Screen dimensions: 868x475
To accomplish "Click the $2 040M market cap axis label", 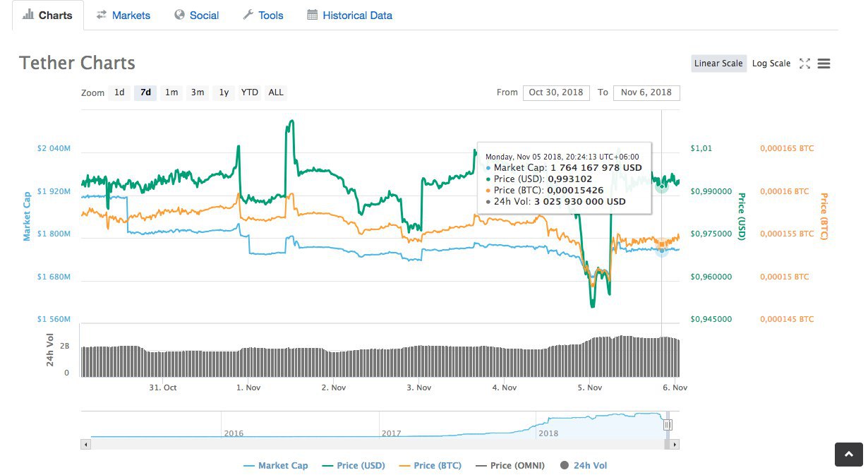I will (54, 149).
